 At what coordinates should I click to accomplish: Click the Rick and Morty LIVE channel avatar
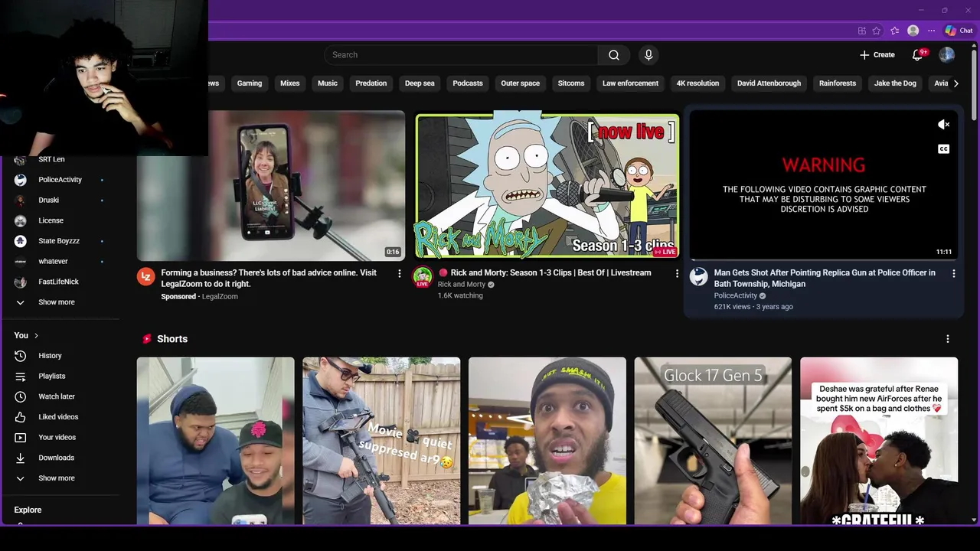coord(423,276)
